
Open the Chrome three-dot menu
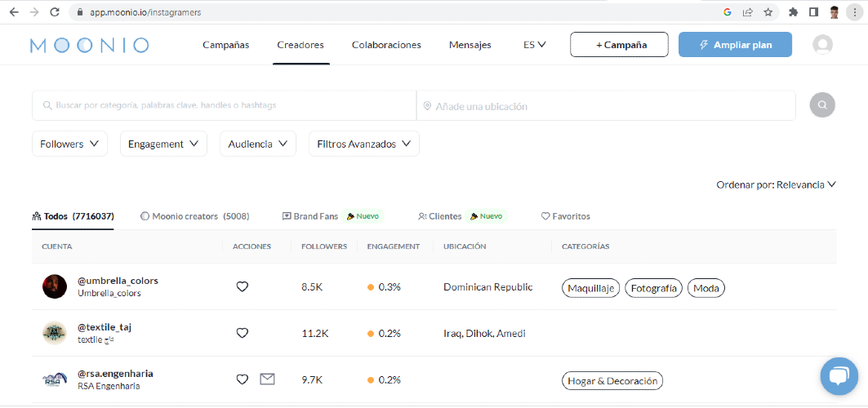855,12
